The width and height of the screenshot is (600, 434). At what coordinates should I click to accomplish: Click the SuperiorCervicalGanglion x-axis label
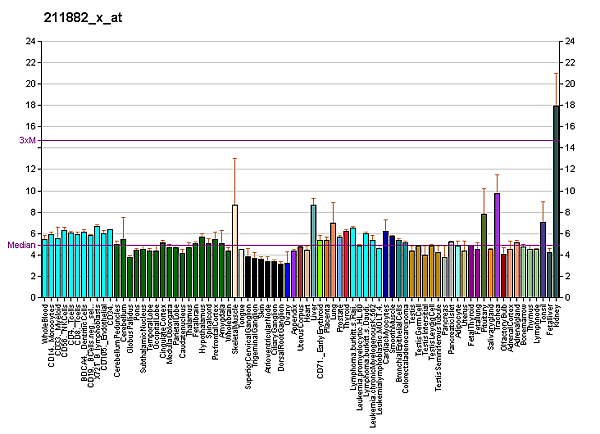pos(248,346)
